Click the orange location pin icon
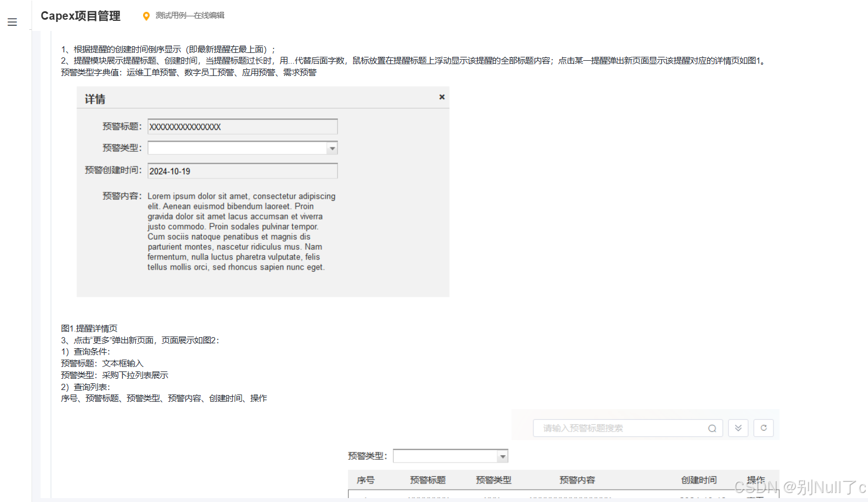Viewport: 868px width, 502px height. click(x=146, y=16)
